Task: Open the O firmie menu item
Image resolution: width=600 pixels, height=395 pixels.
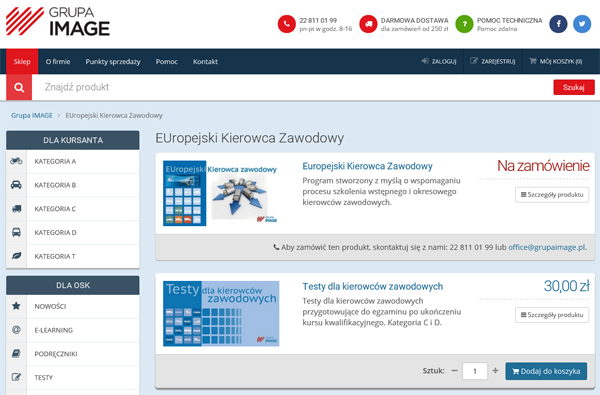Action: tap(58, 62)
